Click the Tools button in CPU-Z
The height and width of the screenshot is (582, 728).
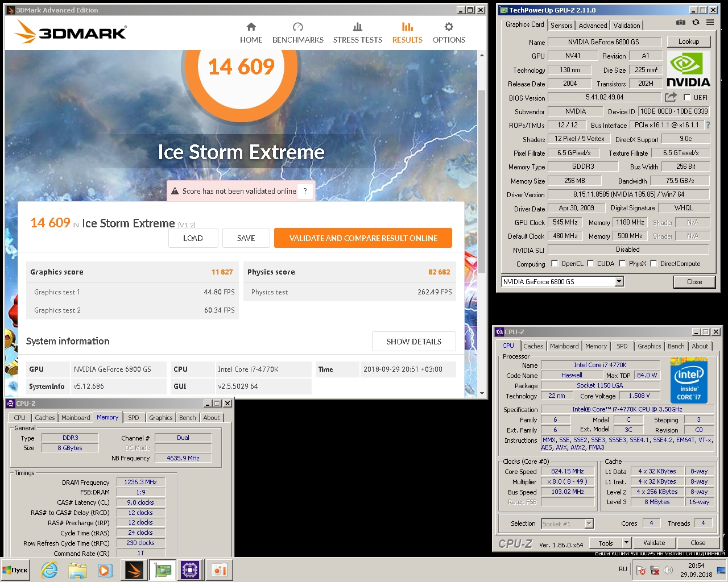[606, 543]
